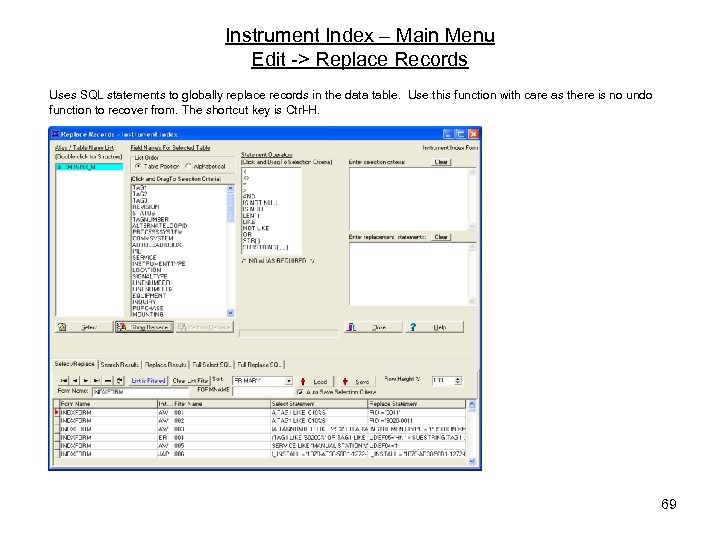Select TAG1 in the field names list
This screenshot has width=720, height=540.
click(140, 188)
